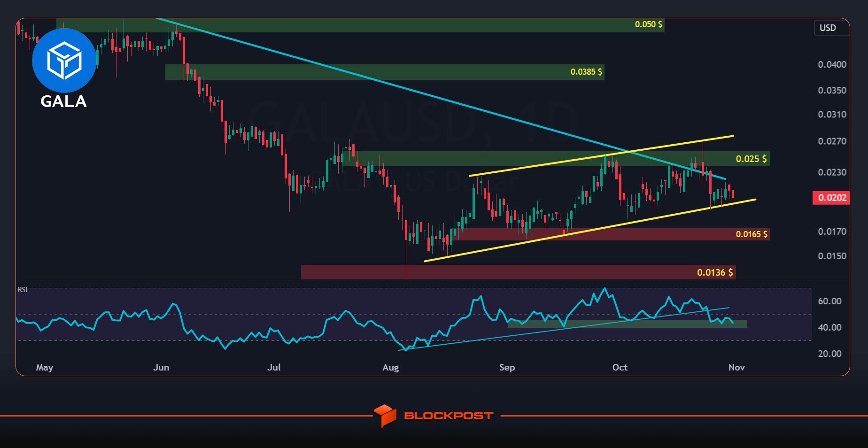This screenshot has width=868, height=448.
Task: Click the Oct label on time axis
Action: tap(620, 368)
